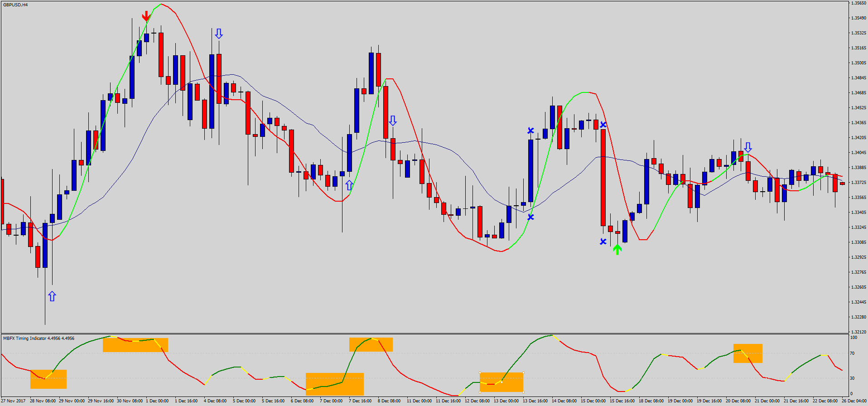Screen dimensions: 868x406
Task: Click the 1 Dec 16:00 time label
Action: pos(186,401)
